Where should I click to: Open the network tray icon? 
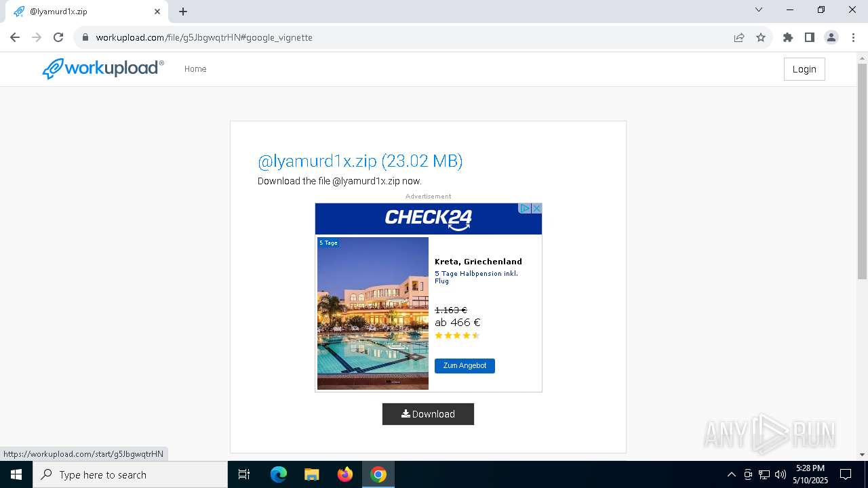point(764,474)
